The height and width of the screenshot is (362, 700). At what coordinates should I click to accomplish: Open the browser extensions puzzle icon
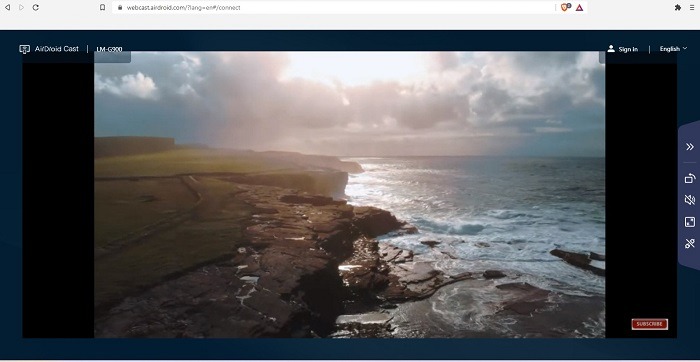(678, 7)
